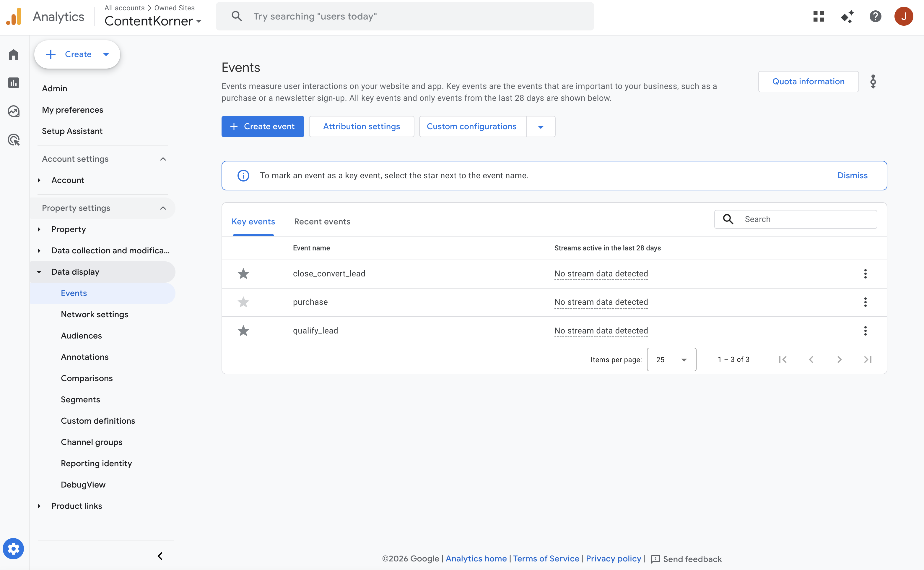Screen dimensions: 924x570
Task: Collapse the admin sidebar navigation arrow
Action: [160, 556]
